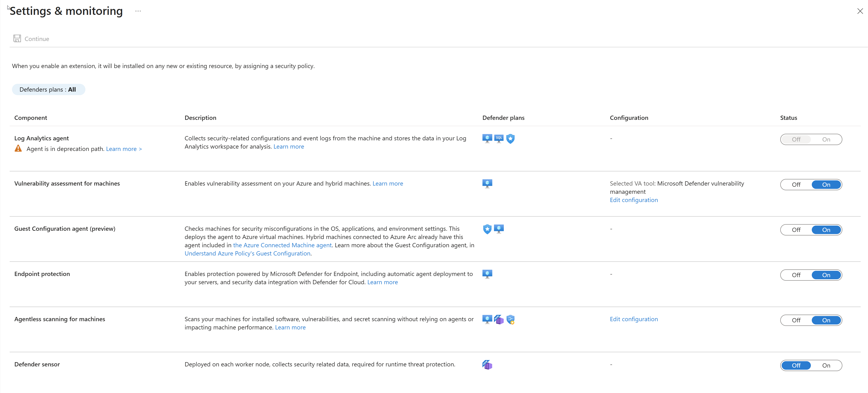Viewport: 868px width, 393px height.
Task: Click the shield star icon in Guest Configuration agent row
Action: pos(487,229)
